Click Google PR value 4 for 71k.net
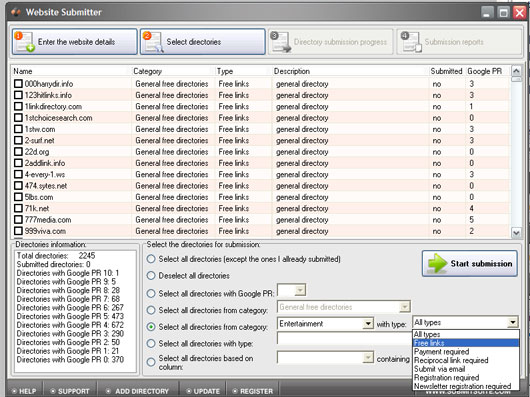This screenshot has width=530, height=397. [472, 208]
